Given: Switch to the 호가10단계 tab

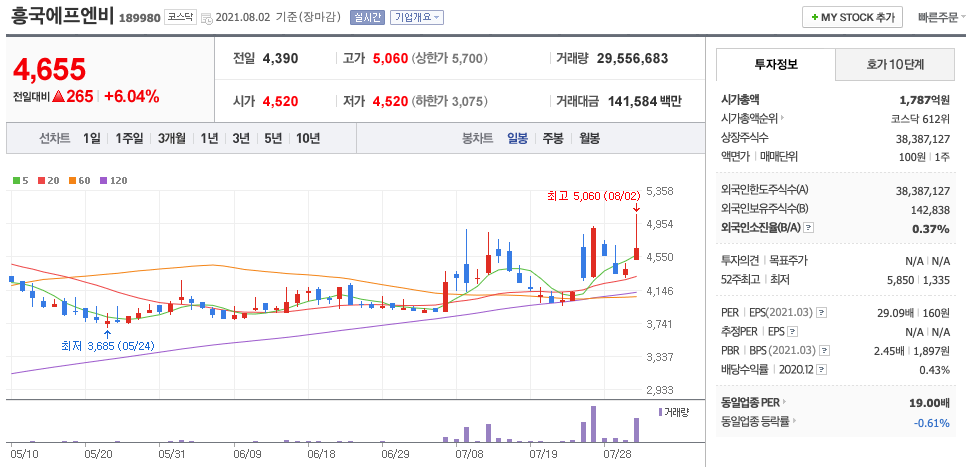Looking at the screenshot, I should point(895,65).
